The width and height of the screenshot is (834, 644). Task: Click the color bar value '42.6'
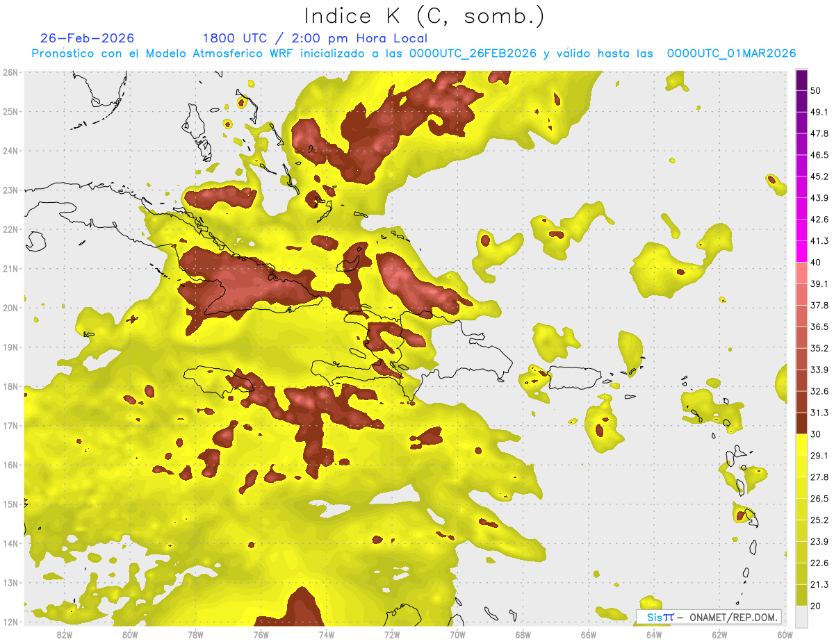coord(819,219)
